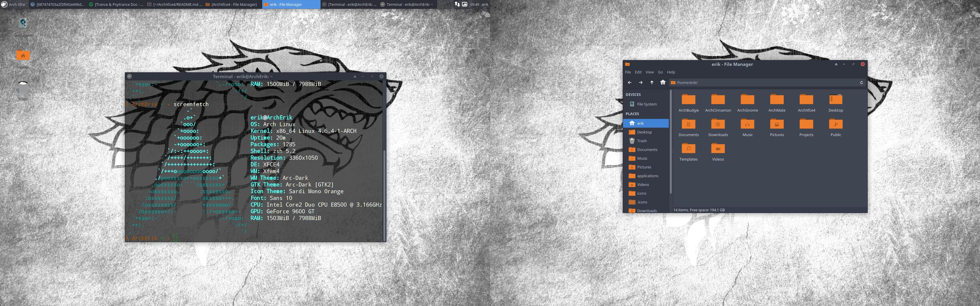The width and height of the screenshot is (980, 306).
Task: Click the File Manager shade arrow button
Action: pyautogui.click(x=836, y=64)
